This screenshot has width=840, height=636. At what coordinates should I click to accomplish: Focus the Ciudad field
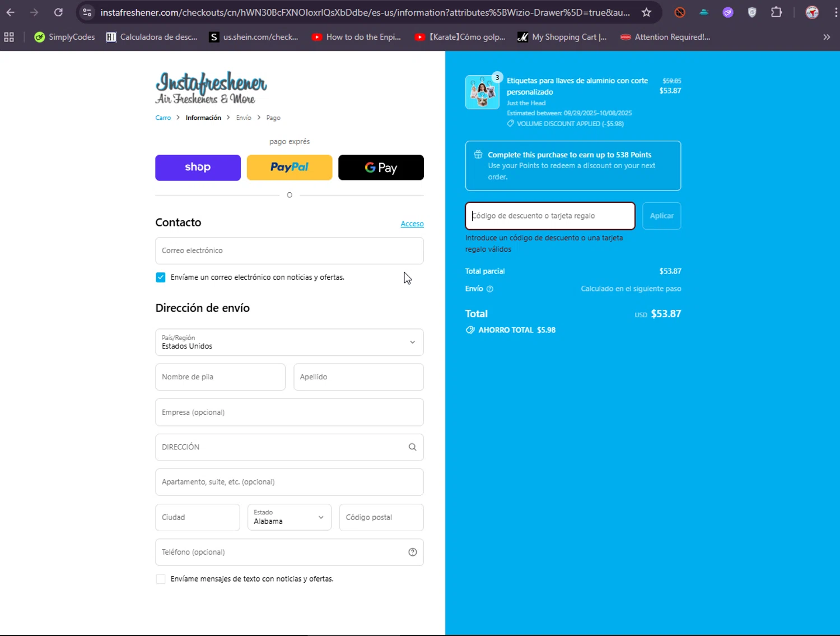[x=198, y=517]
